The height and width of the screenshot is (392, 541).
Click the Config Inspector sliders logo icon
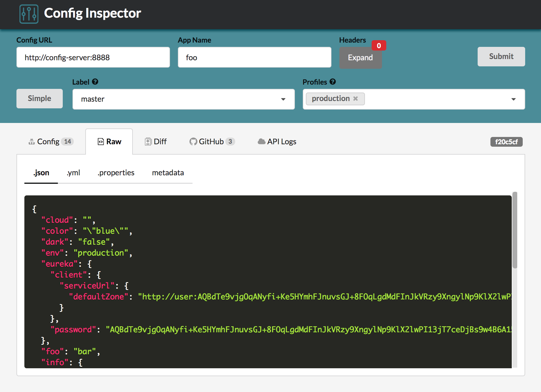point(29,13)
